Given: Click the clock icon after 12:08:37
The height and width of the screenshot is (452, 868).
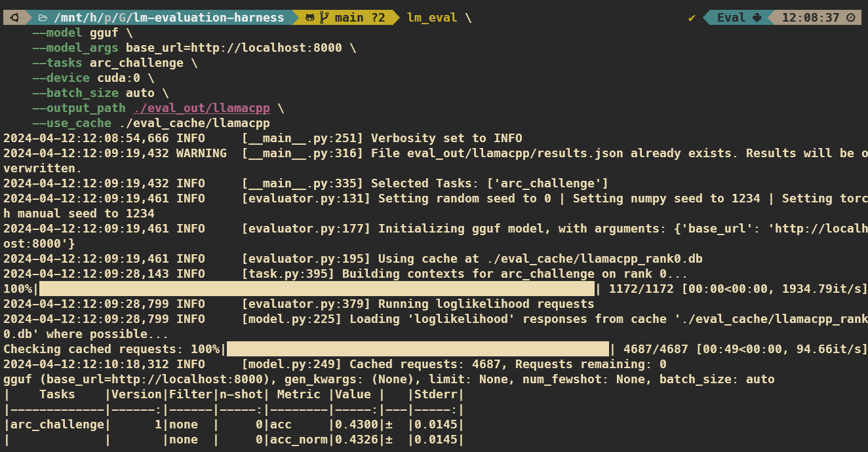Looking at the screenshot, I should click(x=851, y=18).
